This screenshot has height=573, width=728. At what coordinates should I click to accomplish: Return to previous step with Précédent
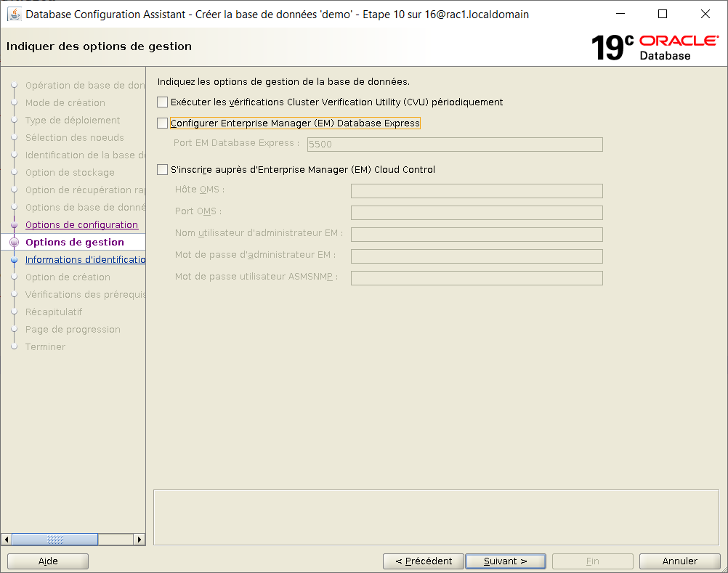click(x=424, y=561)
